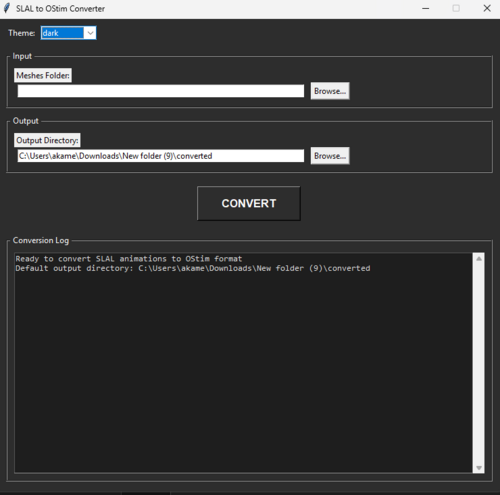Click the 'SLAL to OStim Converter' window title
The height and width of the screenshot is (495, 500).
(x=60, y=9)
